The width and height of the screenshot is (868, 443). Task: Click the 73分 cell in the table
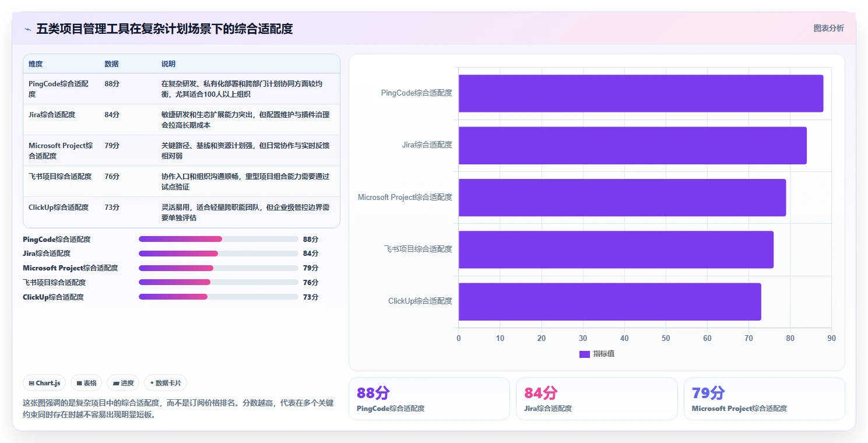[x=112, y=208]
